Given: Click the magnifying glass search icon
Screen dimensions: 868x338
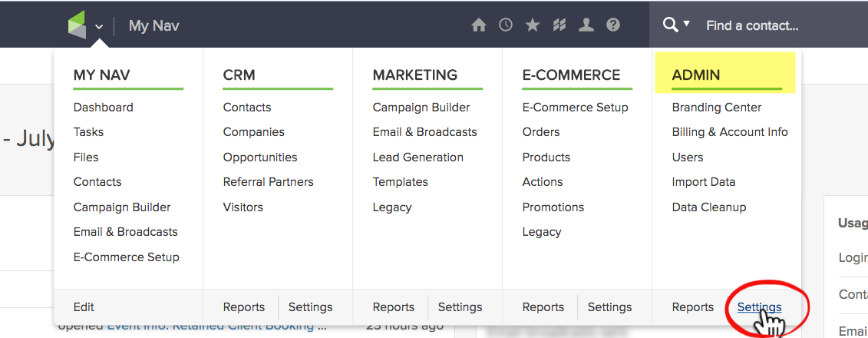Looking at the screenshot, I should tap(670, 25).
